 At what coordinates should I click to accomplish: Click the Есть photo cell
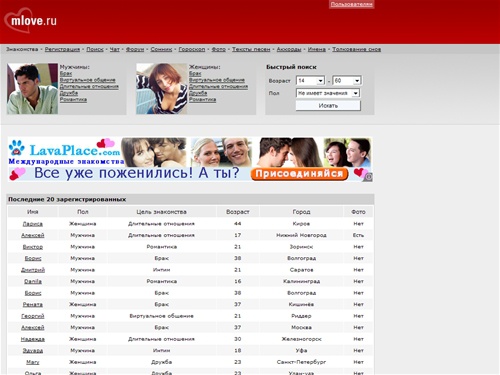pyautogui.click(x=358, y=235)
